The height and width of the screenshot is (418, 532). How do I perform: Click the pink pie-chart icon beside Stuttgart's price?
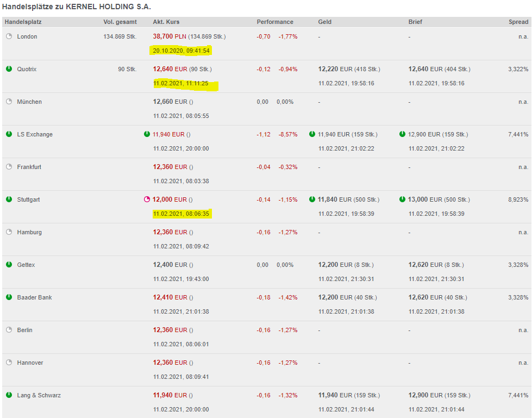point(147,199)
